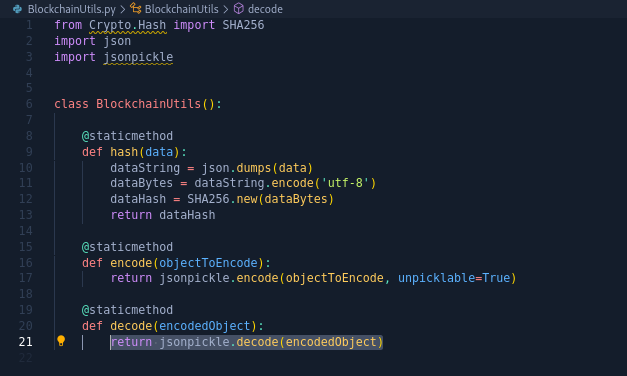Click 'jsonpickle.encode' call on line 17
Viewport: 627px width, 376px height.
219,278
